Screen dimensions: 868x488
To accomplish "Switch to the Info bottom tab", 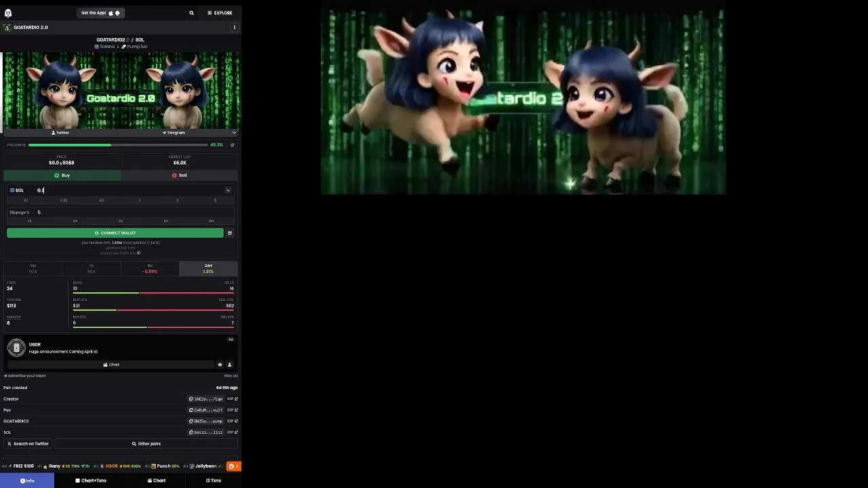I will tap(27, 481).
